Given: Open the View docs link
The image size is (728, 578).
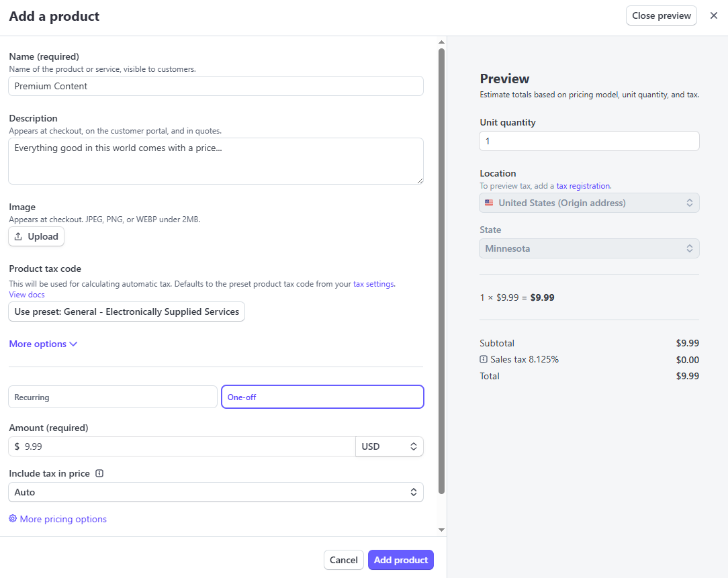Looking at the screenshot, I should point(27,294).
